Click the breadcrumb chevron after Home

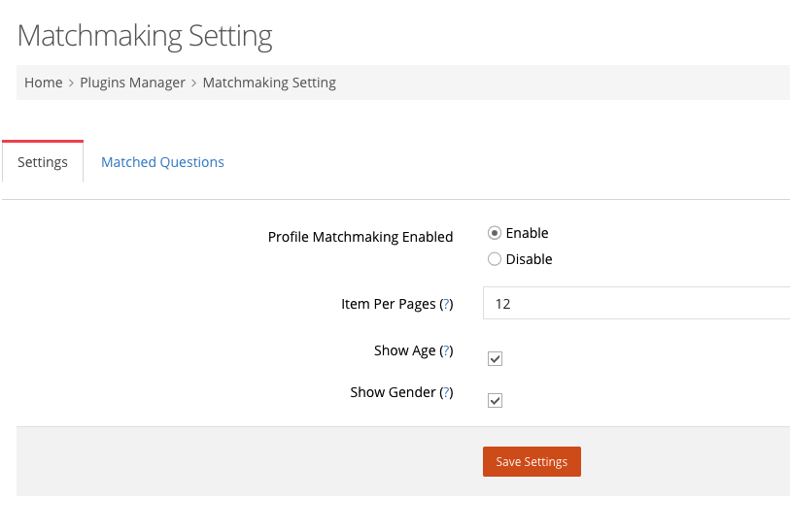click(71, 83)
